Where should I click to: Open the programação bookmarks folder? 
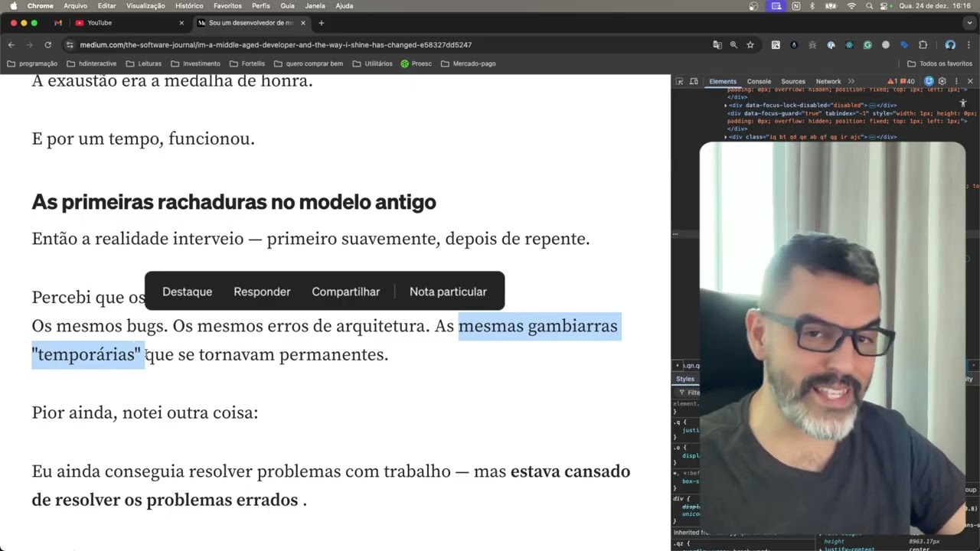[x=32, y=64]
